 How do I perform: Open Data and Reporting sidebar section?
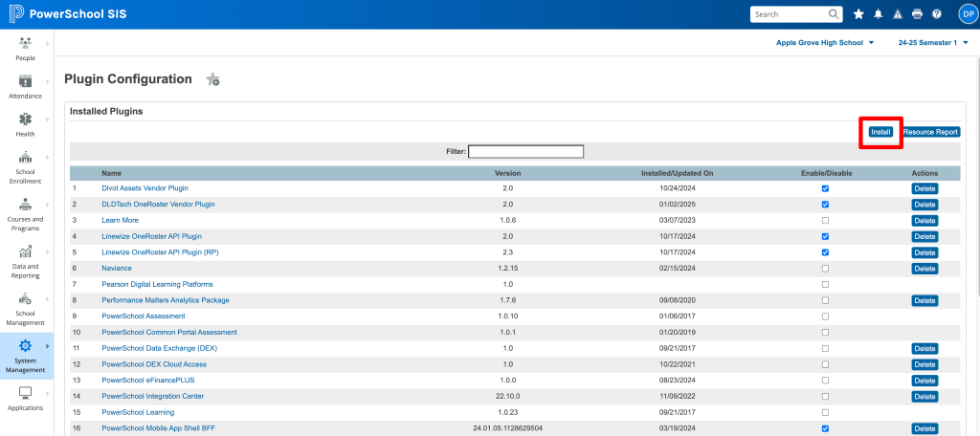coord(26,261)
